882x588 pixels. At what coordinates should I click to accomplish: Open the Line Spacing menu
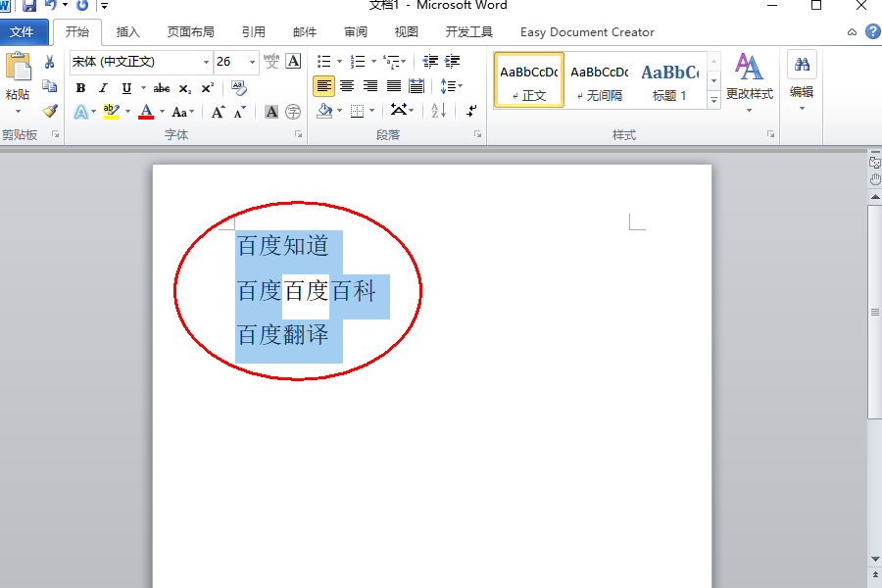(451, 86)
